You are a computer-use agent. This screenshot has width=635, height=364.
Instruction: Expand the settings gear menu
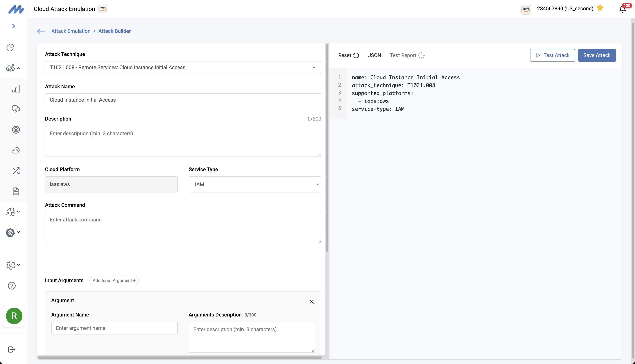(x=13, y=265)
